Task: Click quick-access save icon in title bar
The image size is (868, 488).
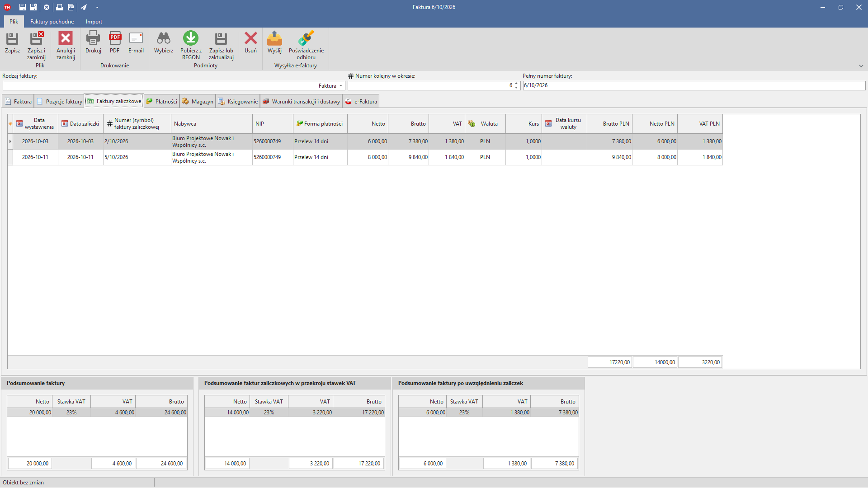Action: coord(22,7)
